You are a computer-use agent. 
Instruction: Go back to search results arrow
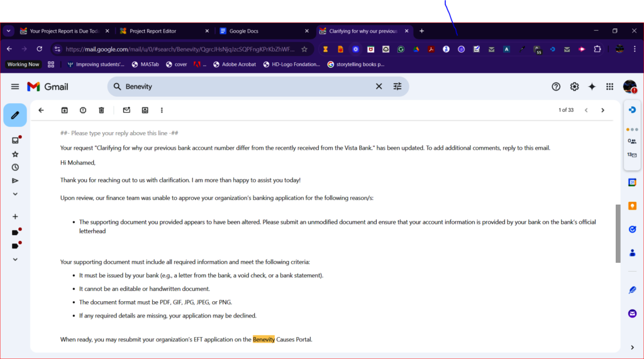[x=41, y=110]
